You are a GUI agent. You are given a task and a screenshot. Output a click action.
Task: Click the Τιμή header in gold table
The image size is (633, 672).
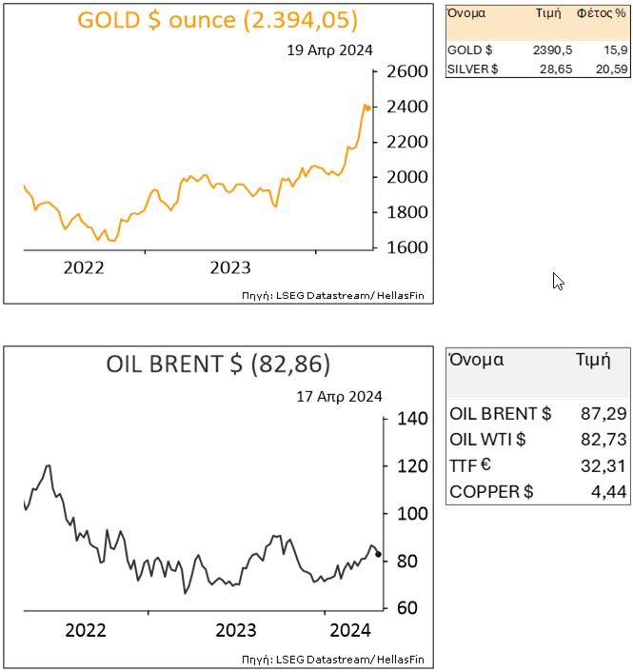pyautogui.click(x=548, y=13)
